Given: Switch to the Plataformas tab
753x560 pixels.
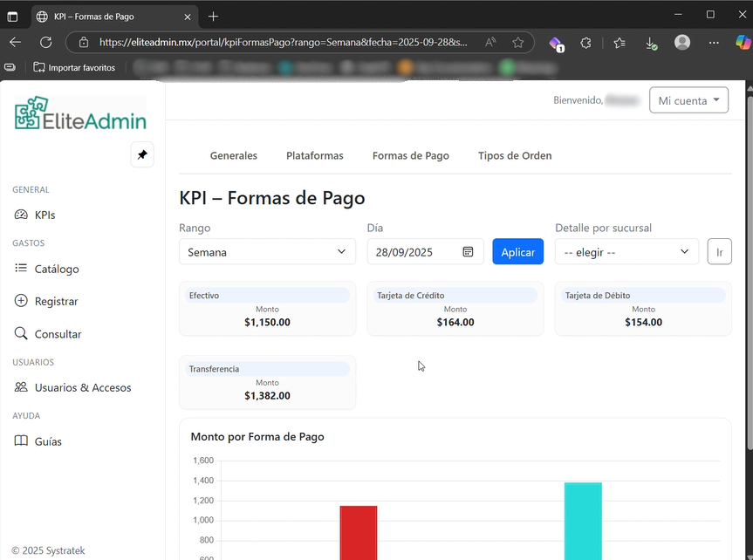Looking at the screenshot, I should pos(314,155).
